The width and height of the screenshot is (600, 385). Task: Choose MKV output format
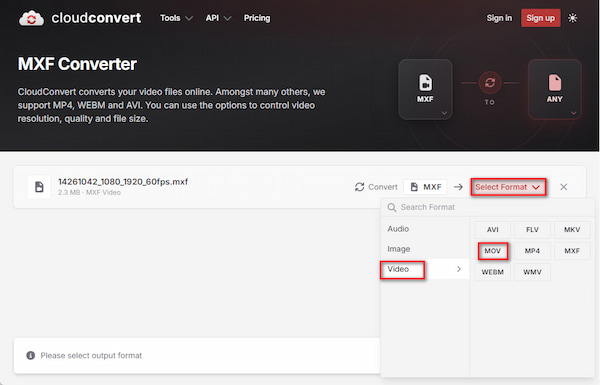[572, 230]
